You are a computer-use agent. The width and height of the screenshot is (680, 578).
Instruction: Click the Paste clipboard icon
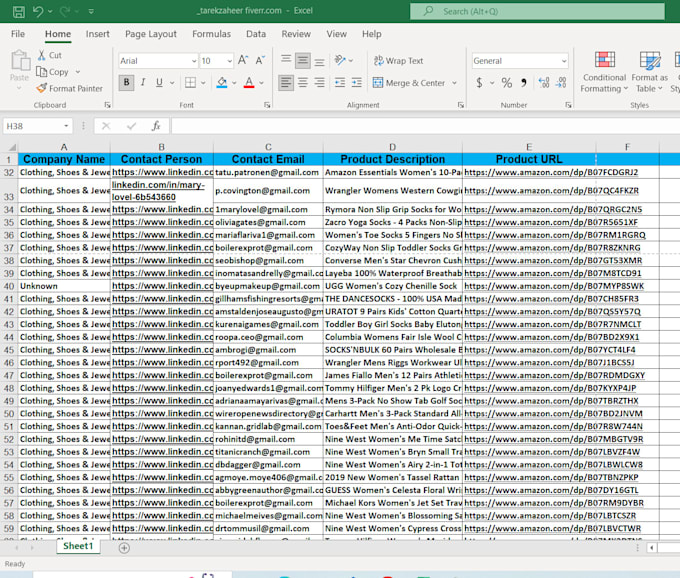(20, 61)
